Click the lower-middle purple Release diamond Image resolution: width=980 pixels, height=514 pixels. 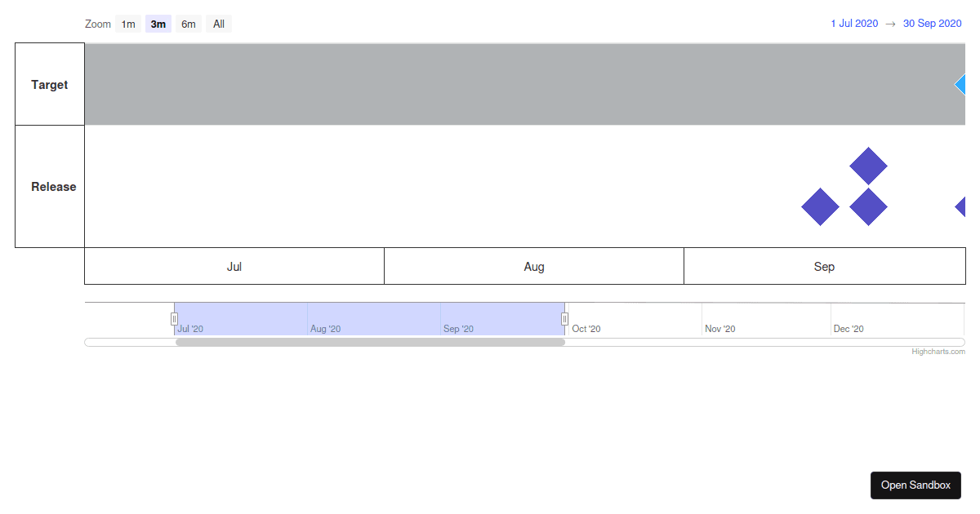coord(868,207)
